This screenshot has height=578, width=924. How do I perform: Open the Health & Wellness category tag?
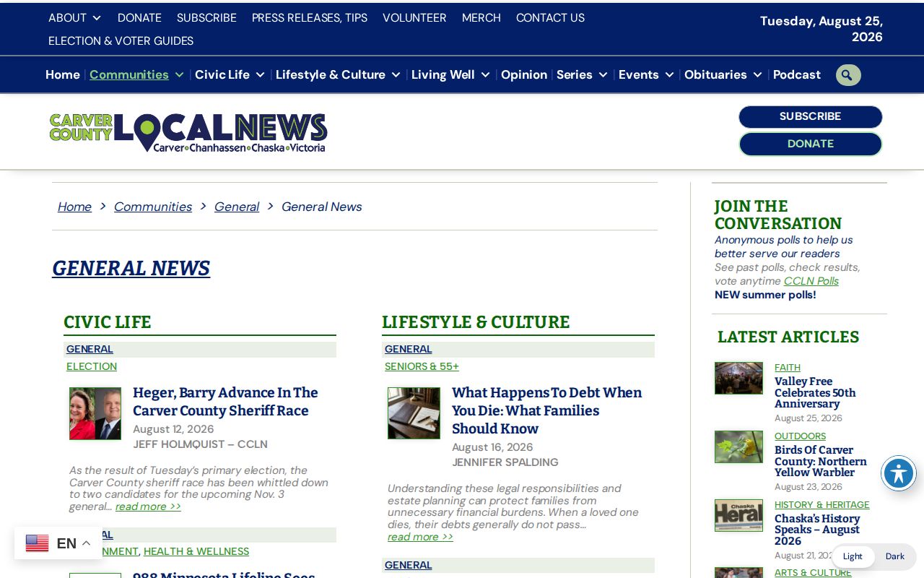(x=196, y=551)
